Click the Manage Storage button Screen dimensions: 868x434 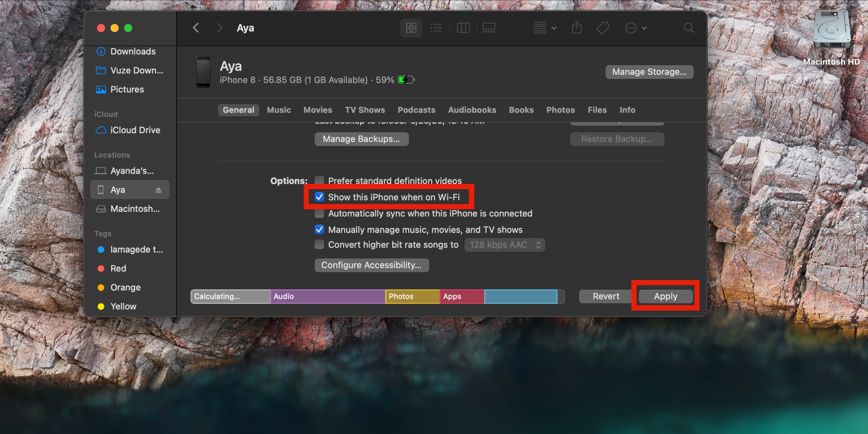[649, 72]
